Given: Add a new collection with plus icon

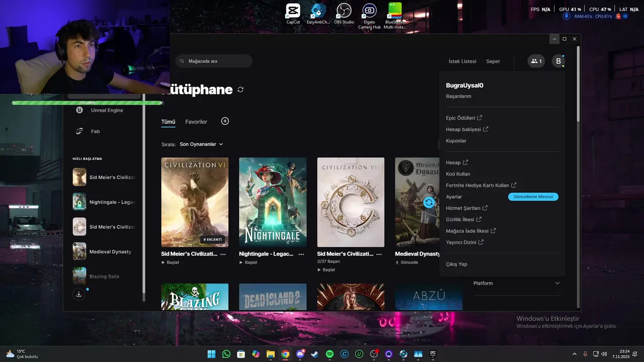Looking at the screenshot, I should pos(225,121).
